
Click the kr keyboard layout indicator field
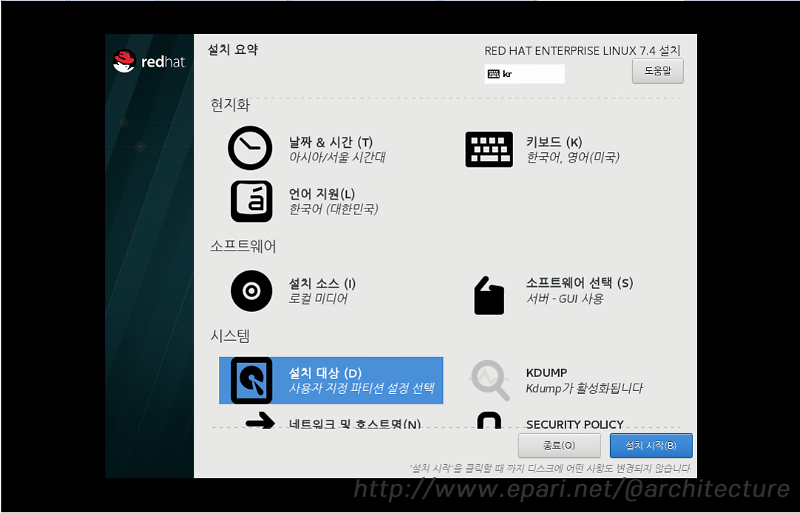tap(524, 74)
